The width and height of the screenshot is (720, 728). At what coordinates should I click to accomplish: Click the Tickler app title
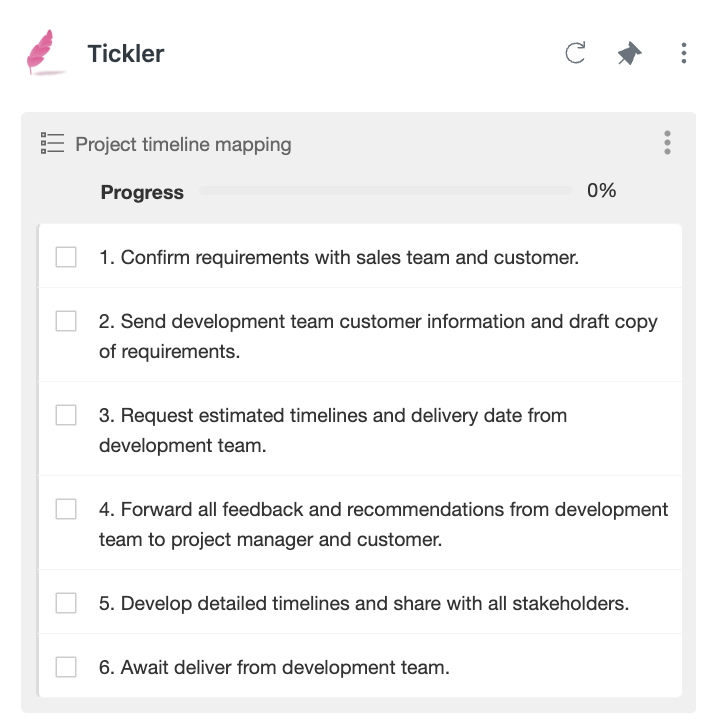click(126, 53)
